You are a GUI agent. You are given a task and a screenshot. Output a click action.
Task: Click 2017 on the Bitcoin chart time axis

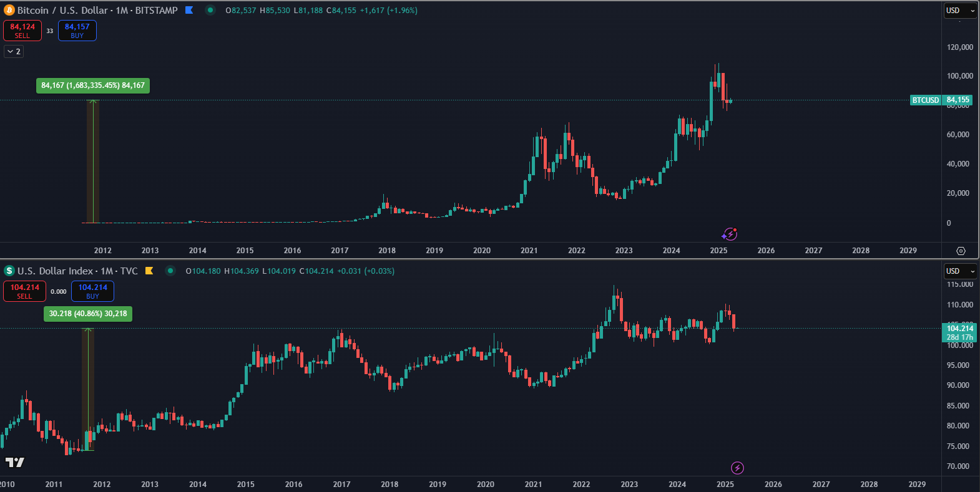click(x=340, y=251)
